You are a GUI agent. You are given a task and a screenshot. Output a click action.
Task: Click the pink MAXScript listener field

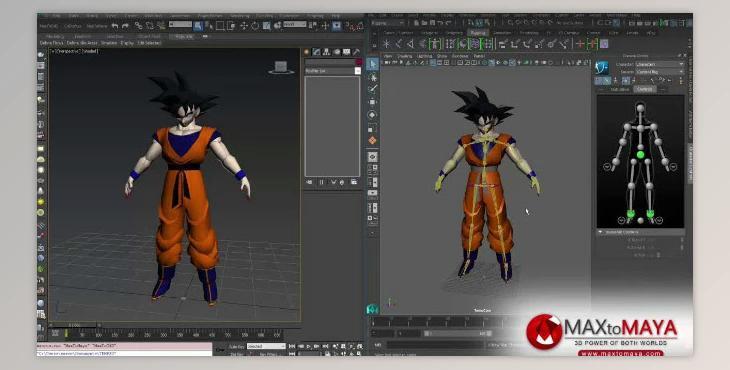tap(124, 346)
